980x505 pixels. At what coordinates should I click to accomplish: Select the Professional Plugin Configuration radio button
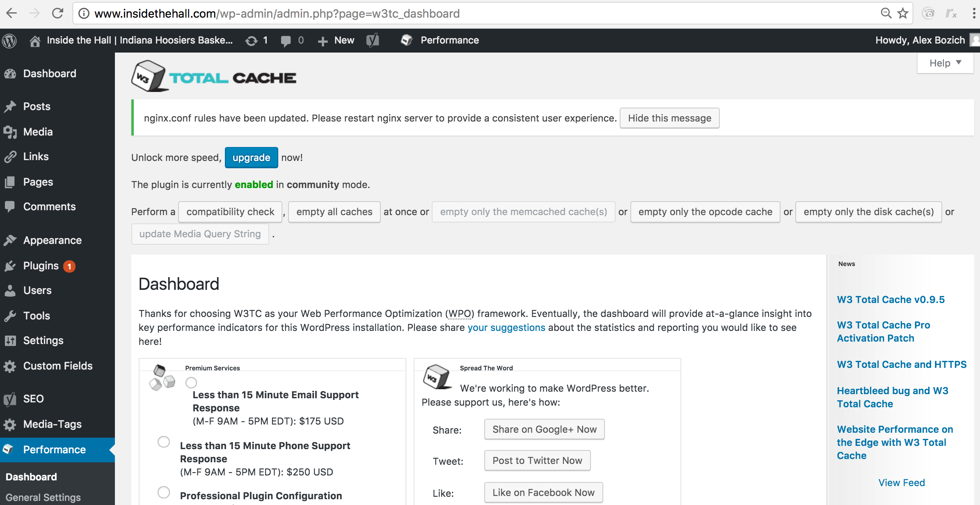(164, 492)
